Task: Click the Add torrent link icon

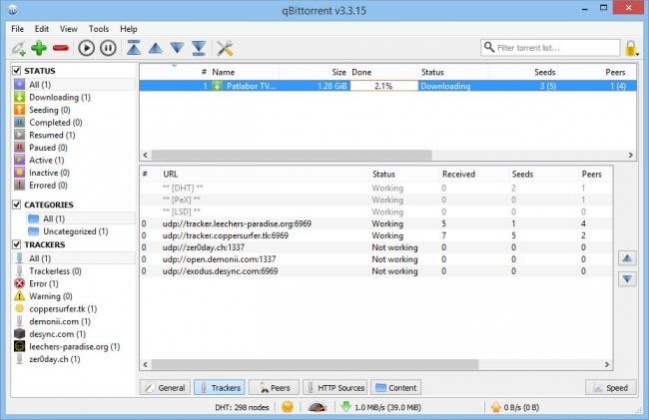Action: (x=19, y=48)
